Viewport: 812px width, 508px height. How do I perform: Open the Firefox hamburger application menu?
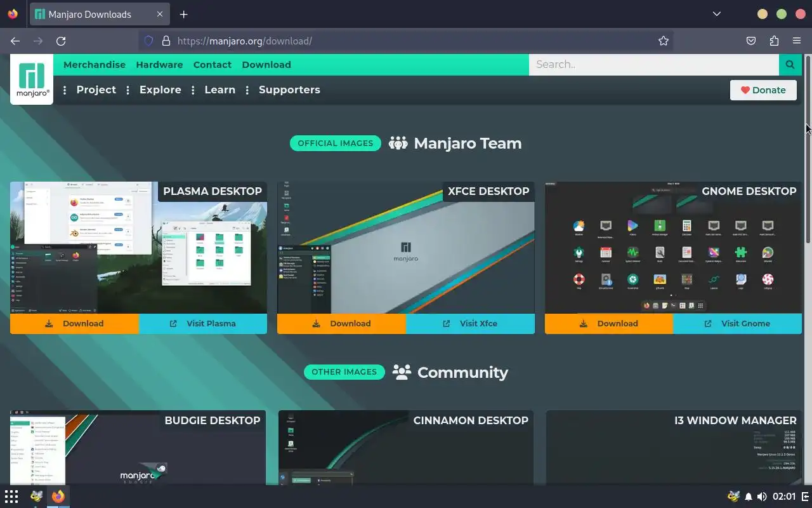[x=797, y=41]
